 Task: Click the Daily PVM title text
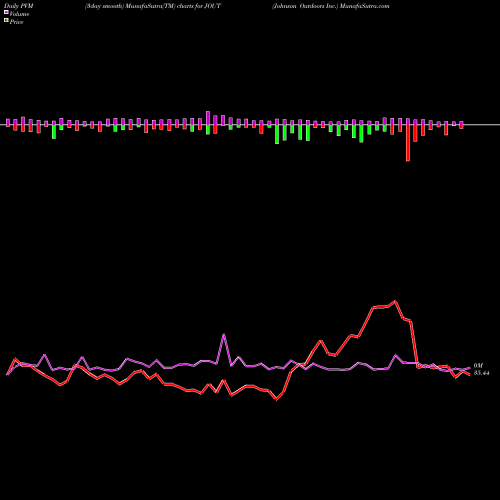tap(19, 6)
